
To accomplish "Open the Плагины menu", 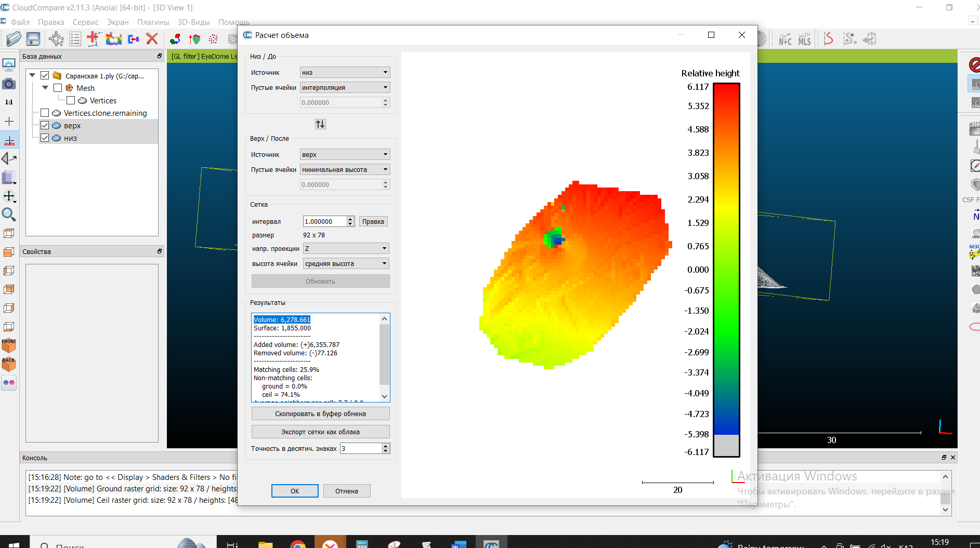I will [x=153, y=22].
